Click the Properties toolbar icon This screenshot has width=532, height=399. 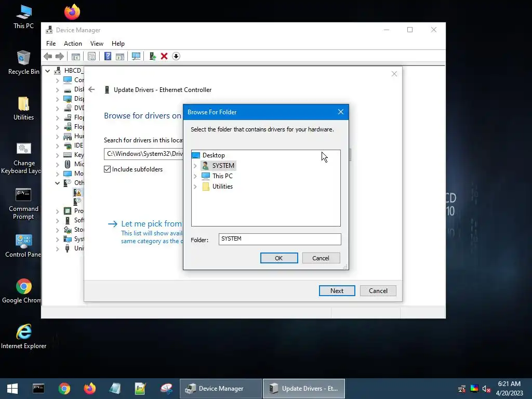91,56
